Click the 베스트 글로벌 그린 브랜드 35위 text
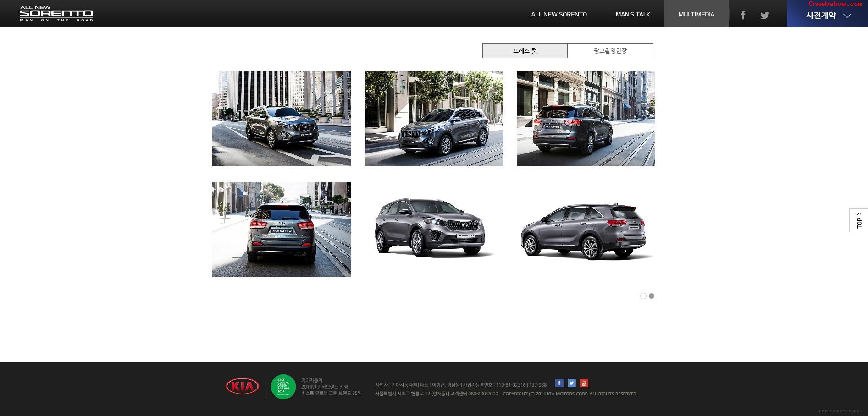 pos(332,394)
